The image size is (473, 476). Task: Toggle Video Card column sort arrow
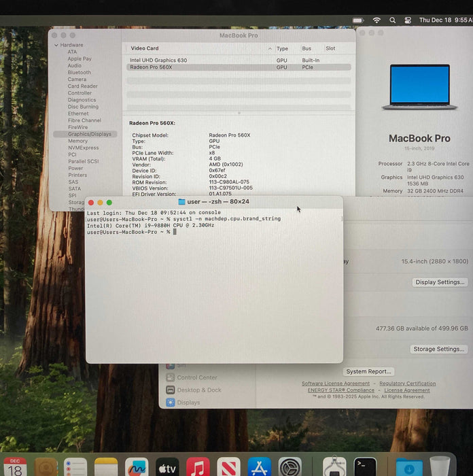(x=270, y=48)
